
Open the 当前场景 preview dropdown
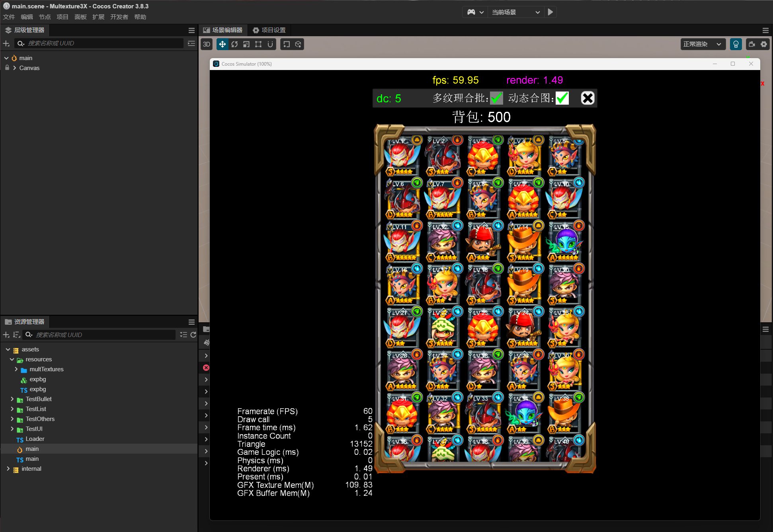pos(515,12)
